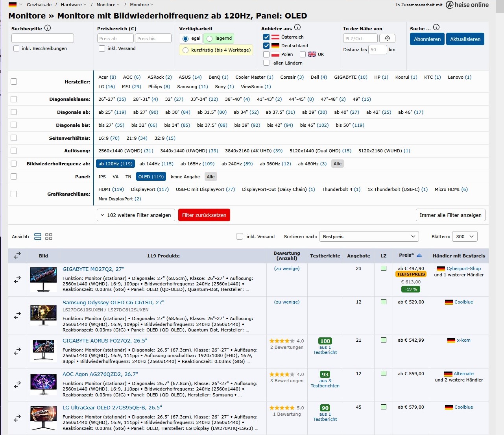Click the Suchbegriffe text field
The image size is (504, 435).
click(42, 38)
